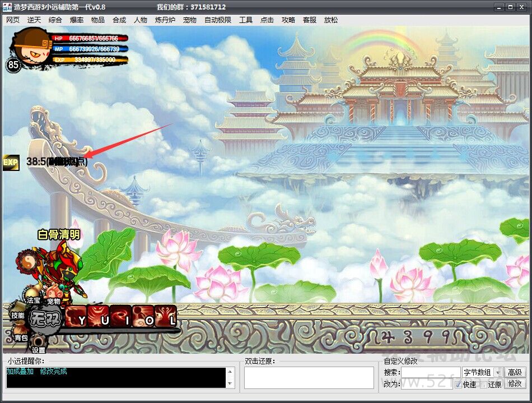
Task: Open the 放松 menu
Action: [x=331, y=20]
